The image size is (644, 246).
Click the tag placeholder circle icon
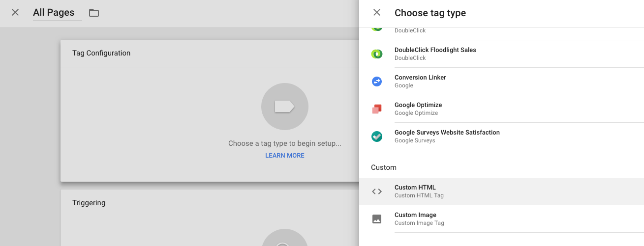coord(285,107)
